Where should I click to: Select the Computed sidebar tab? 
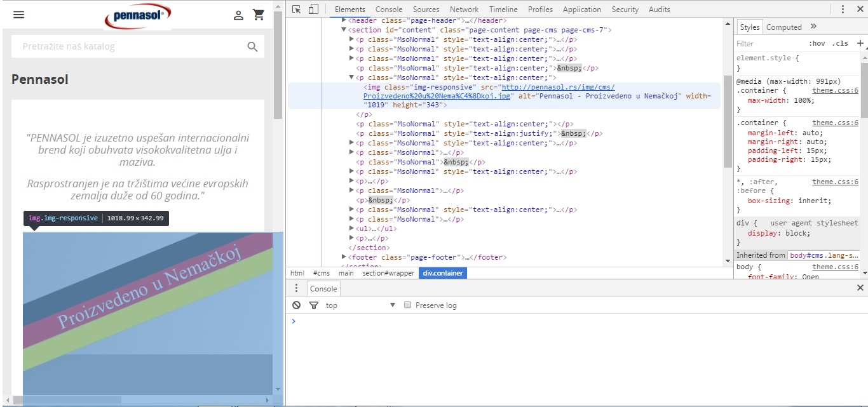click(x=783, y=27)
